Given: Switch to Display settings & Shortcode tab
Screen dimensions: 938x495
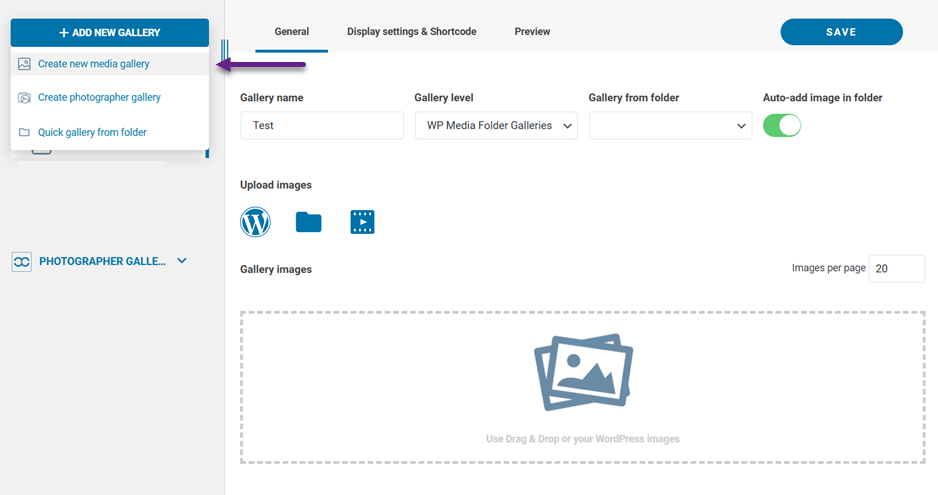Looking at the screenshot, I should coord(411,32).
